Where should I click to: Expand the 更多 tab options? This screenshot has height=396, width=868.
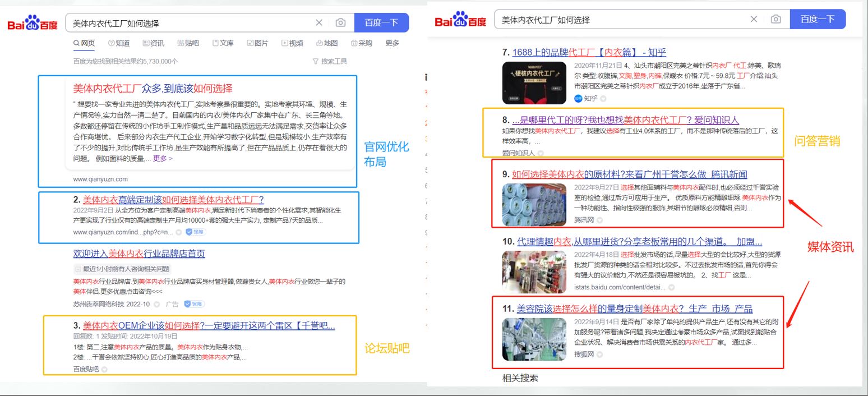tap(393, 43)
